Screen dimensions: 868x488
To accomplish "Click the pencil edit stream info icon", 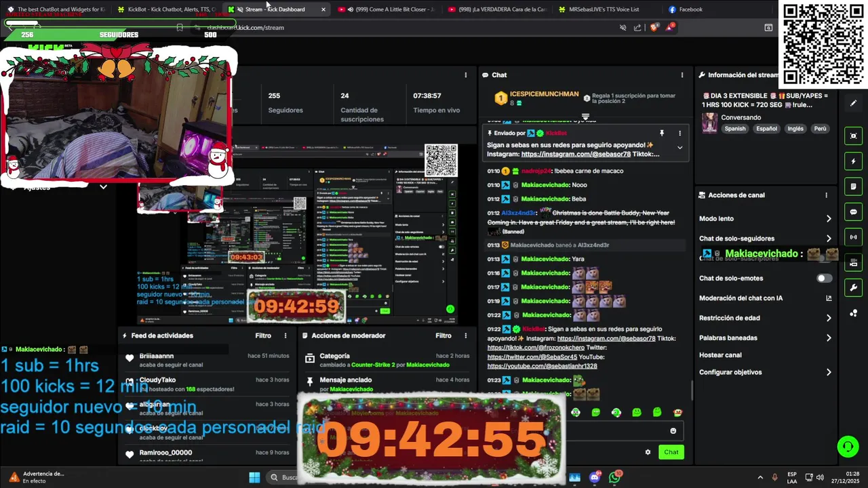I will (854, 103).
